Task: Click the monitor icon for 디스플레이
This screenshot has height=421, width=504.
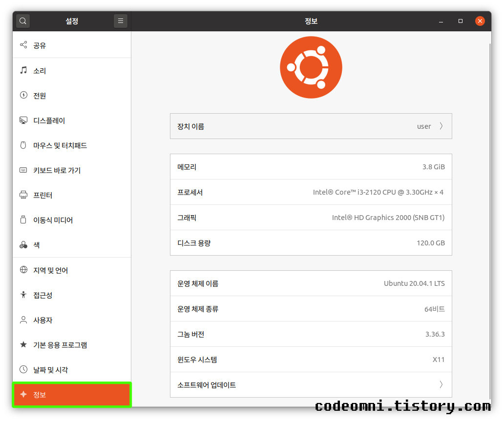Action: (x=23, y=120)
